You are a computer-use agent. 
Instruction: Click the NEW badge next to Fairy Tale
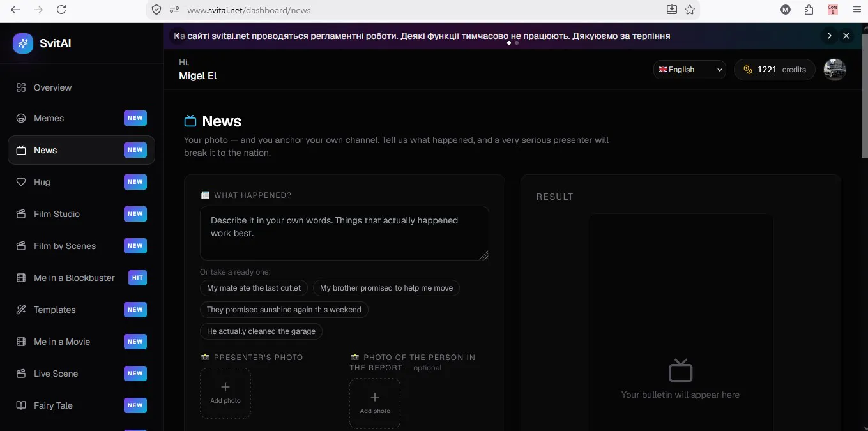(135, 405)
